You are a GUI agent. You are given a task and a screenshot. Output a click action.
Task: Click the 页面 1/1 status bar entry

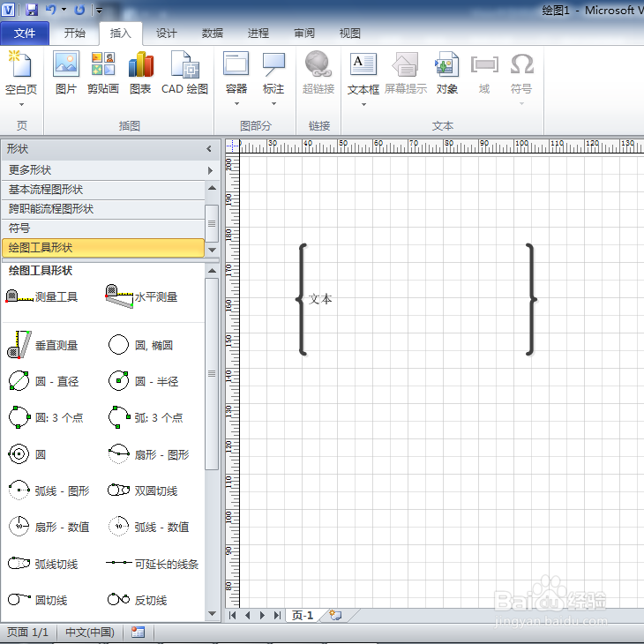[27, 632]
